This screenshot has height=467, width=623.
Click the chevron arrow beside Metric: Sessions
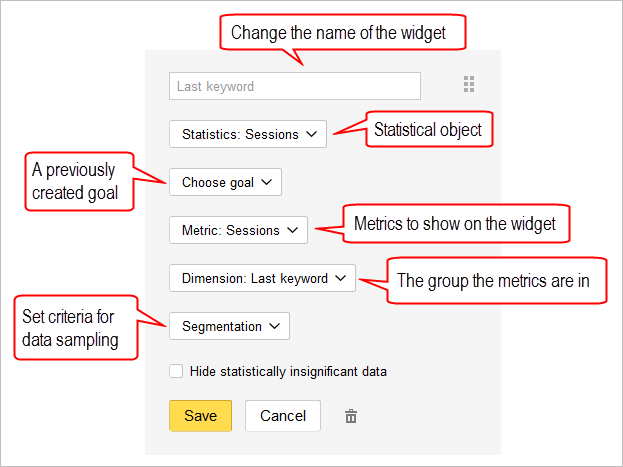[292, 230]
